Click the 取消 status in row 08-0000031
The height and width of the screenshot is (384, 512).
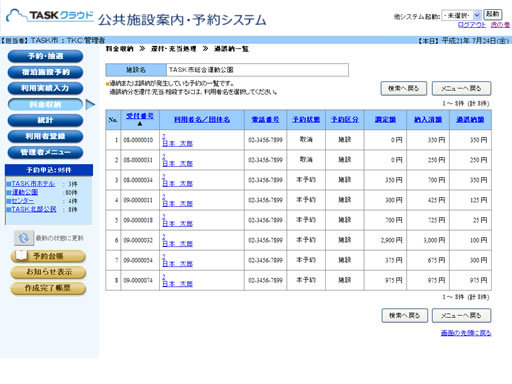pos(306,159)
